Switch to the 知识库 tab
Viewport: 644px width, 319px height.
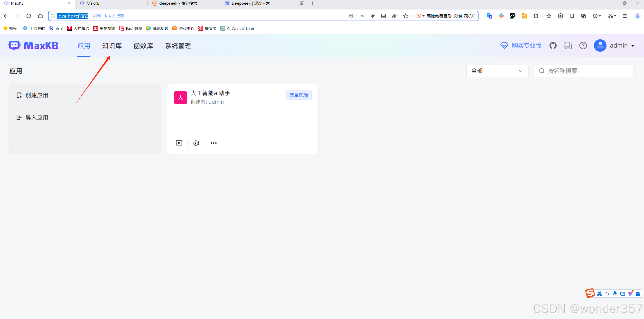[112, 46]
